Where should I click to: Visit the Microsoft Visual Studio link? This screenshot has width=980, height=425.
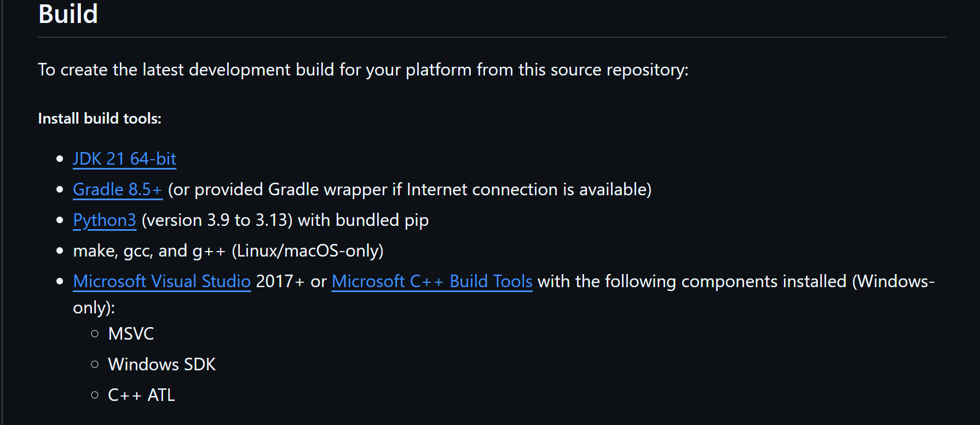tap(162, 281)
